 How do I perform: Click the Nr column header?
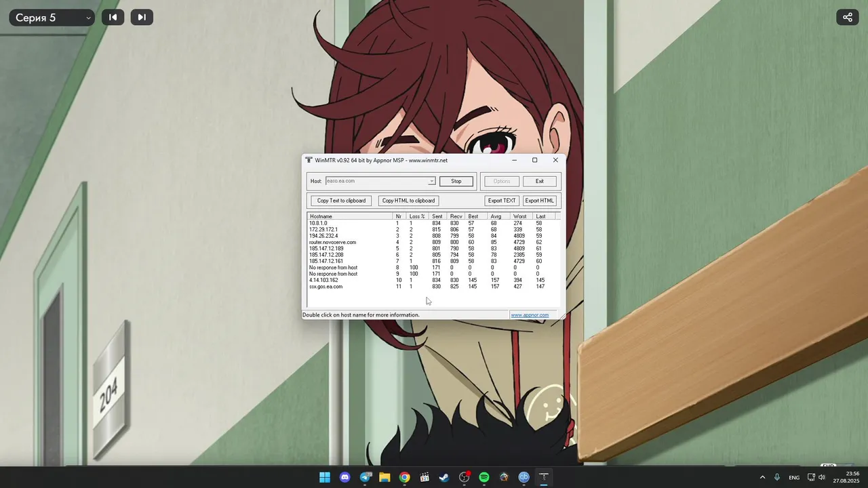coord(400,216)
